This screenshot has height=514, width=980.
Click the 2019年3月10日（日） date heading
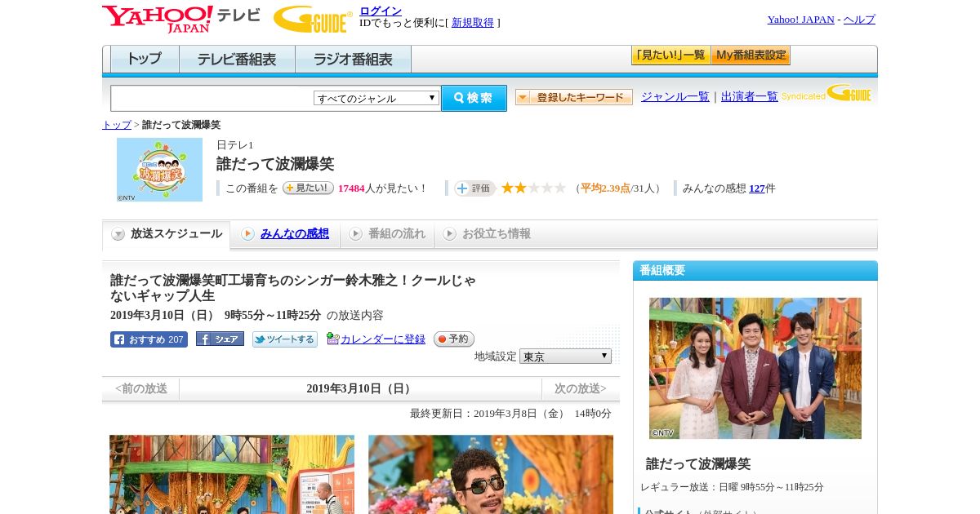click(x=360, y=389)
